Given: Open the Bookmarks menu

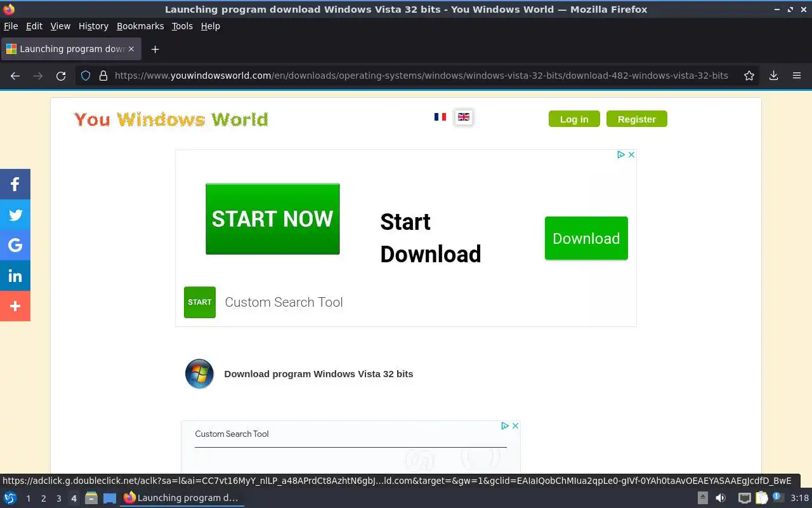Looking at the screenshot, I should 140,26.
